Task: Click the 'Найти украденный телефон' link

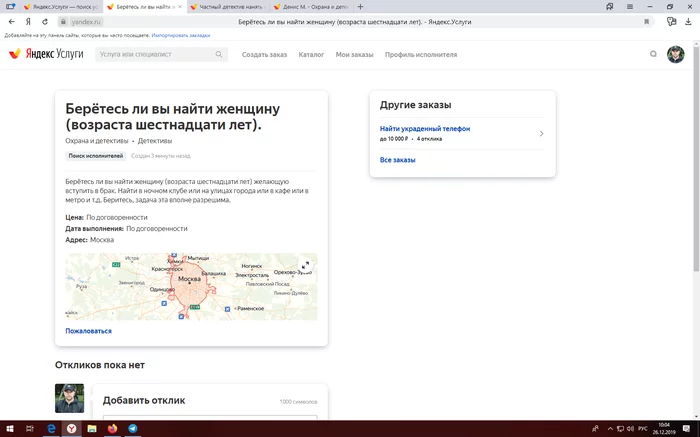Action: tap(425, 128)
